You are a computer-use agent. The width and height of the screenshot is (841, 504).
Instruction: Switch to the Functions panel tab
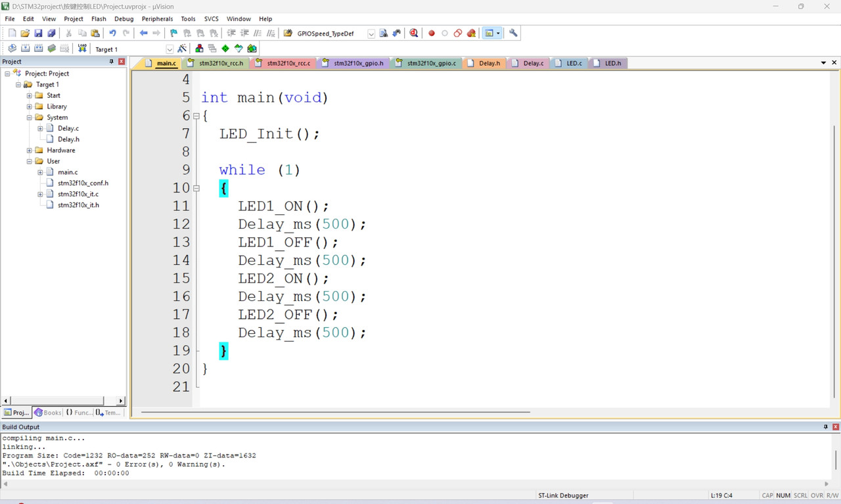point(78,413)
